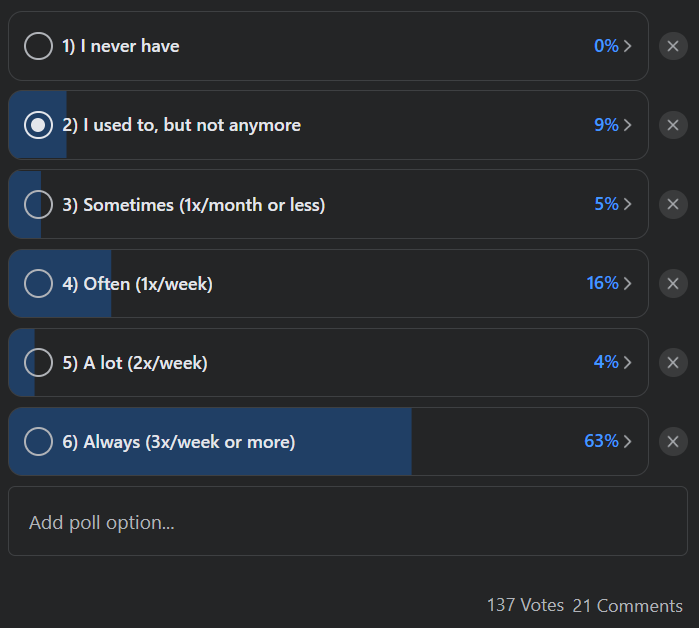Screen dimensions: 699x628
Task: Vote for 'Sometimes (1x/month or less)'
Action: (x=38, y=204)
